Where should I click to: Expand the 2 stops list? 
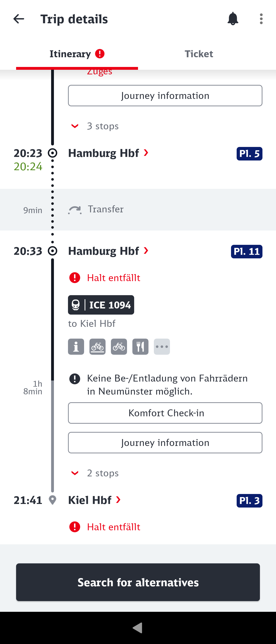pos(95,473)
